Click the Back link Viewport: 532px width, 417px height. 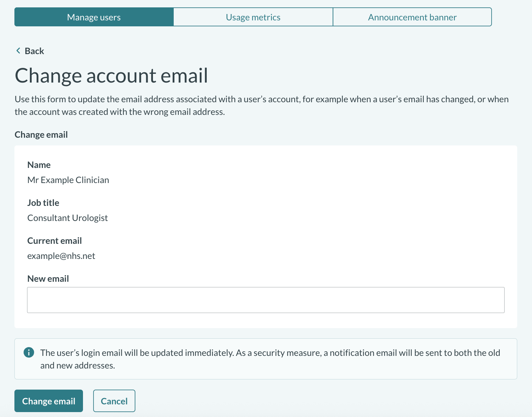(34, 51)
